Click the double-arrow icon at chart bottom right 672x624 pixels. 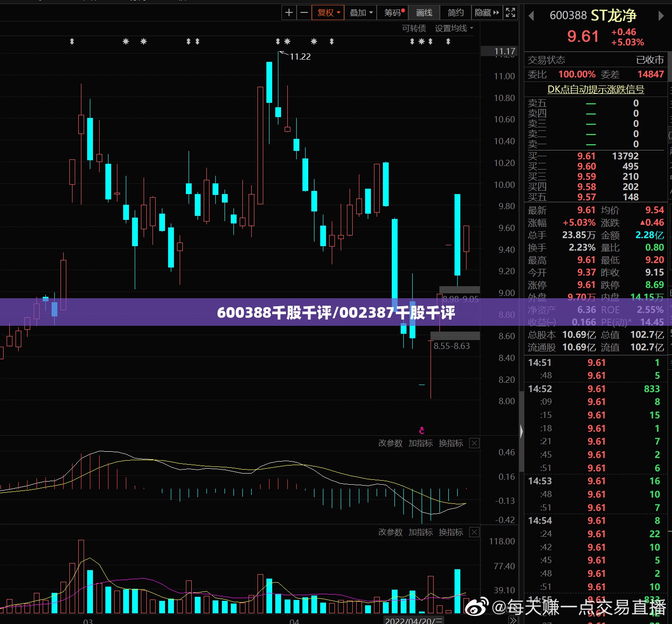[x=513, y=620]
